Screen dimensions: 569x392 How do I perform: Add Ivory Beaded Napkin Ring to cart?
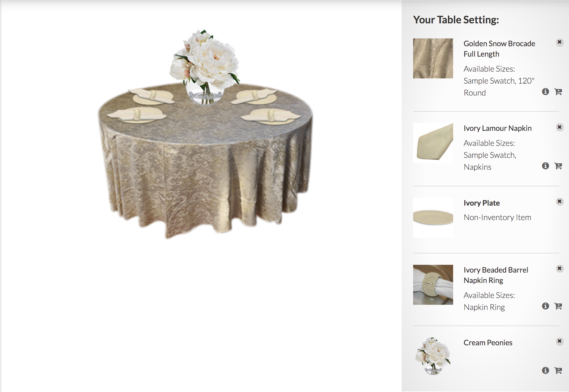click(x=558, y=306)
